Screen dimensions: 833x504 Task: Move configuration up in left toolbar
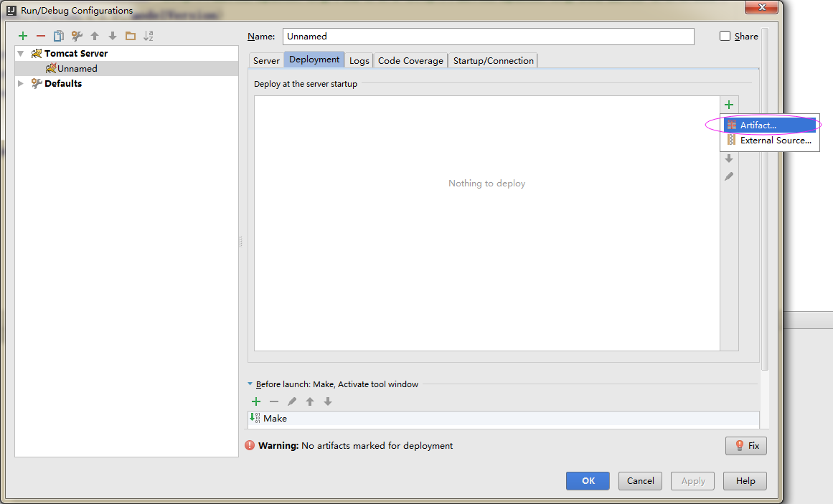(x=95, y=36)
